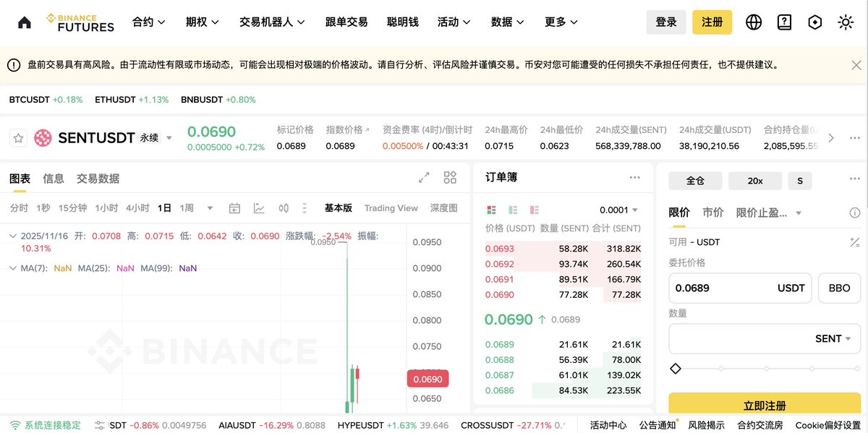Select the 市价 order tab
Image resolution: width=868 pixels, height=433 pixels.
[712, 213]
